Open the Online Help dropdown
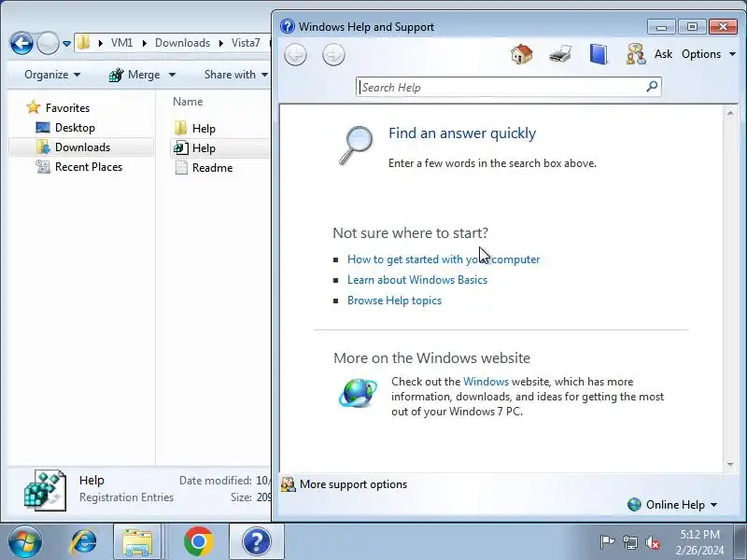747x560 pixels. click(x=672, y=504)
